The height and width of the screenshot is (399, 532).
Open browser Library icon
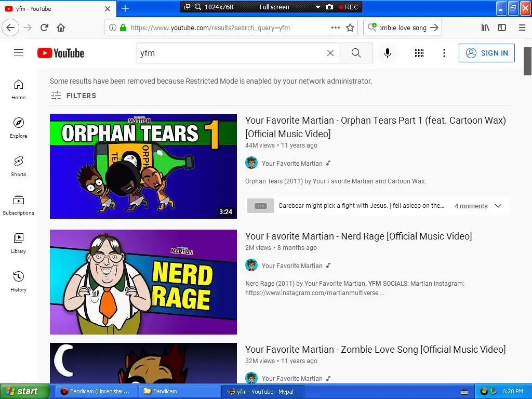(x=486, y=28)
